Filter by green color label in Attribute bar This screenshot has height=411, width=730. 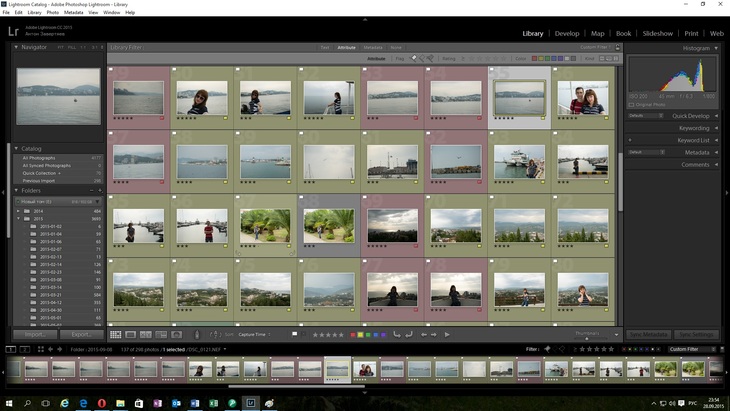[548, 59]
